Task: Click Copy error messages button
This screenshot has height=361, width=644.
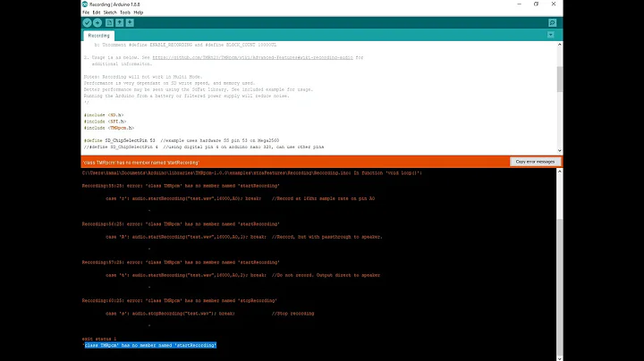Action: 535,162
